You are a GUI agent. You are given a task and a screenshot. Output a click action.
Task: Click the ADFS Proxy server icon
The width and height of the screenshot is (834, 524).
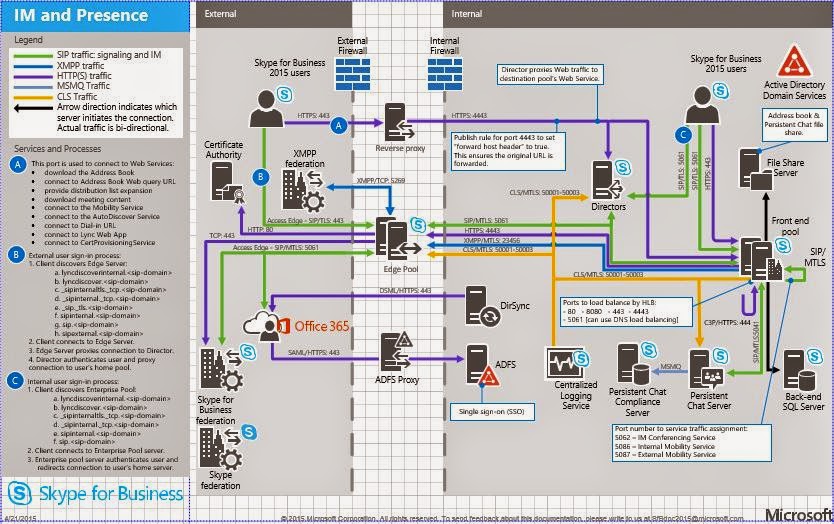pyautogui.click(x=397, y=352)
